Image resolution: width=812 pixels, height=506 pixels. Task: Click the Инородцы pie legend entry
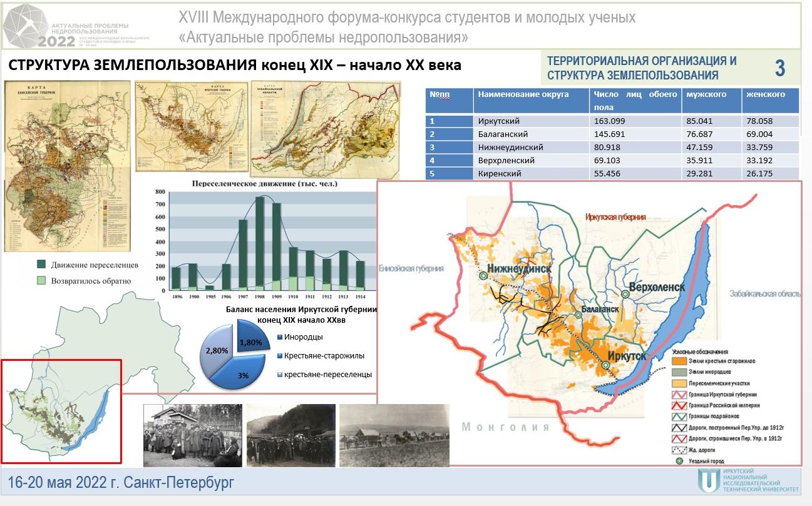(x=299, y=337)
